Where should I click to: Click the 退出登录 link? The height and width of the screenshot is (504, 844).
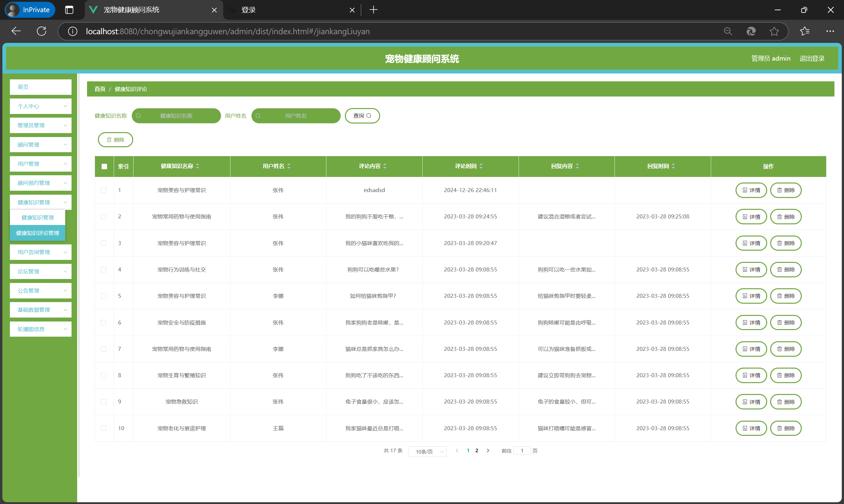812,58
